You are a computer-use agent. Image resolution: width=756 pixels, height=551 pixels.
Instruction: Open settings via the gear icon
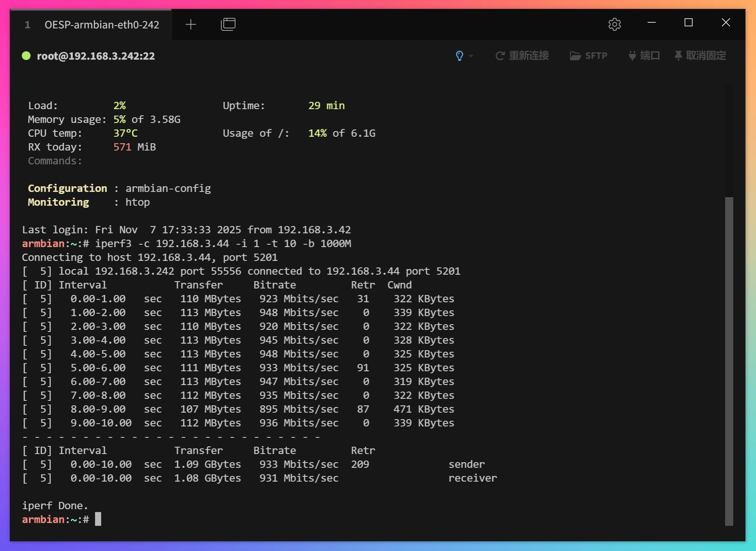pyautogui.click(x=614, y=24)
